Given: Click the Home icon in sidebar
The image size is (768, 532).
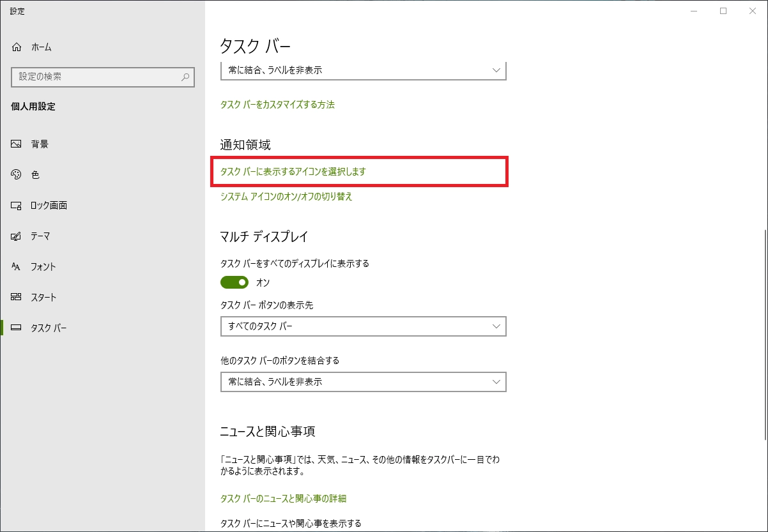Looking at the screenshot, I should click(17, 47).
